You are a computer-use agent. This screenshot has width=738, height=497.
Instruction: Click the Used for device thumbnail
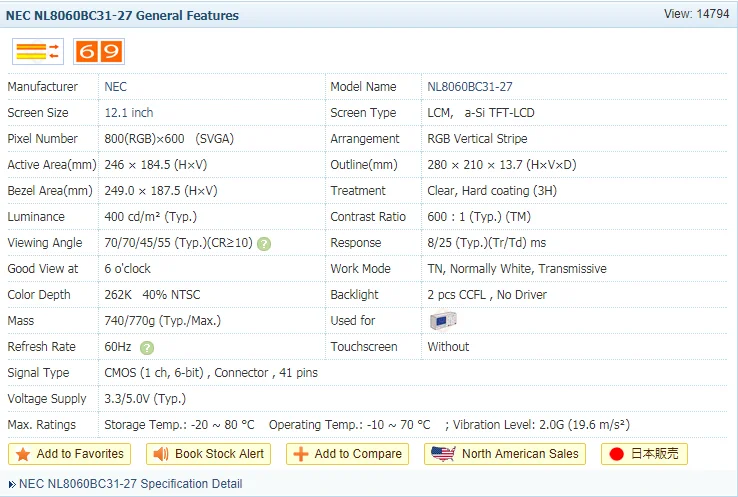443,321
